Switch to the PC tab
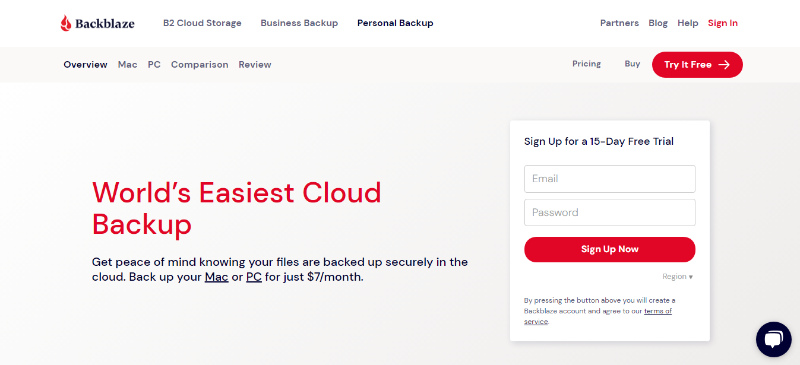 [x=154, y=65]
